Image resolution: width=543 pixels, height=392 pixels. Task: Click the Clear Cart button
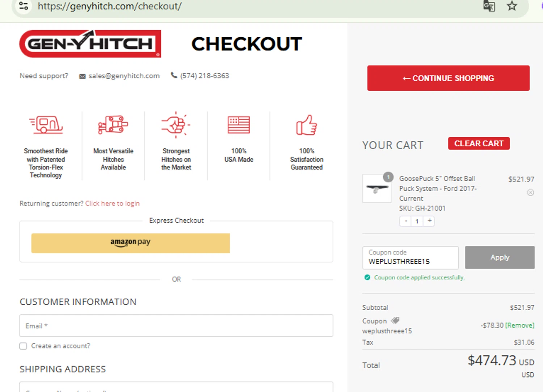[479, 143]
